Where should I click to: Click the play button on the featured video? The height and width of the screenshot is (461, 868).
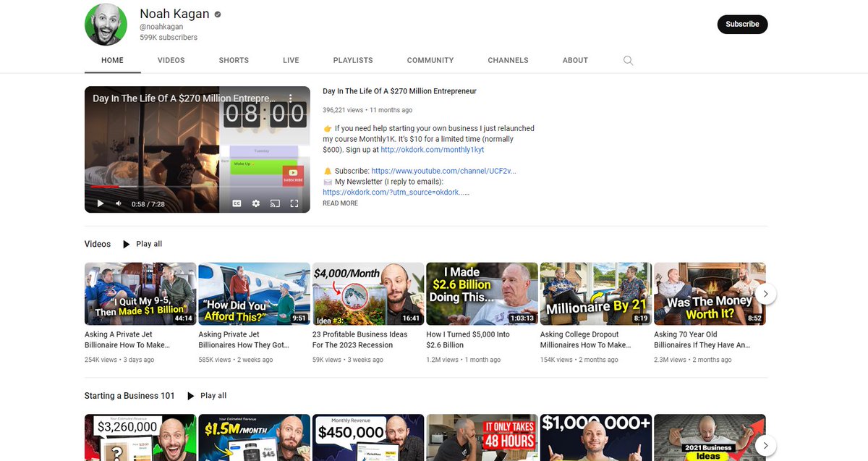click(x=100, y=203)
